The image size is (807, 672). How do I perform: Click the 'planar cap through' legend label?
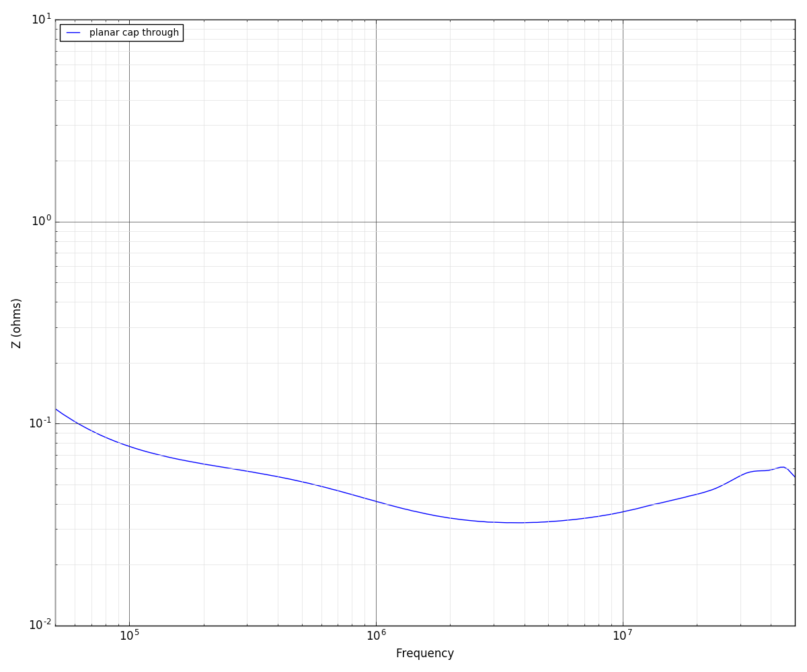click(x=134, y=33)
